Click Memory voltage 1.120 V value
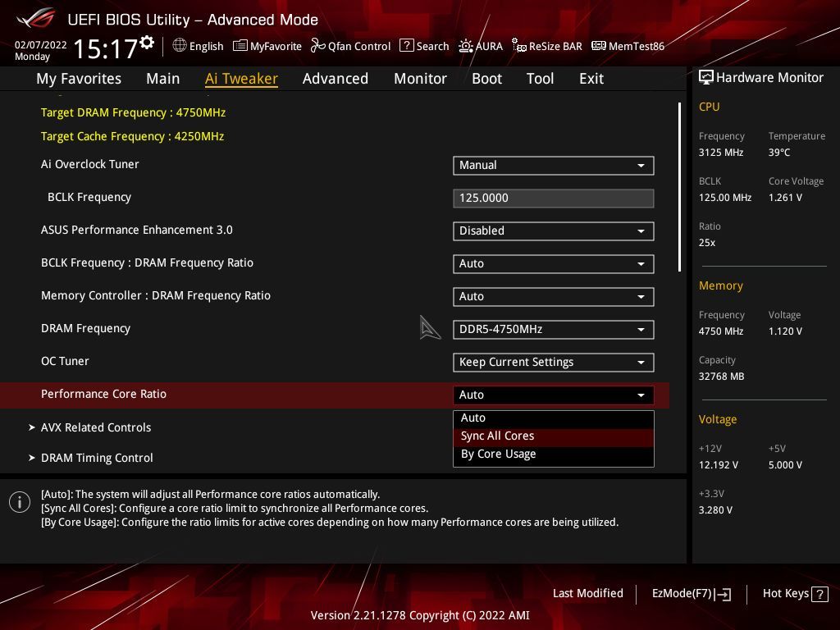840x630 pixels. pos(785,331)
